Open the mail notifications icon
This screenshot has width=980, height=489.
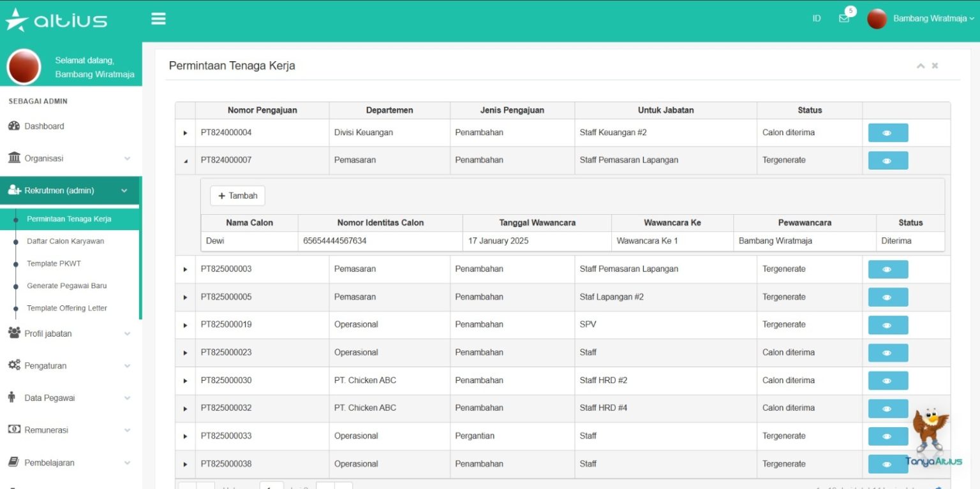tap(844, 18)
